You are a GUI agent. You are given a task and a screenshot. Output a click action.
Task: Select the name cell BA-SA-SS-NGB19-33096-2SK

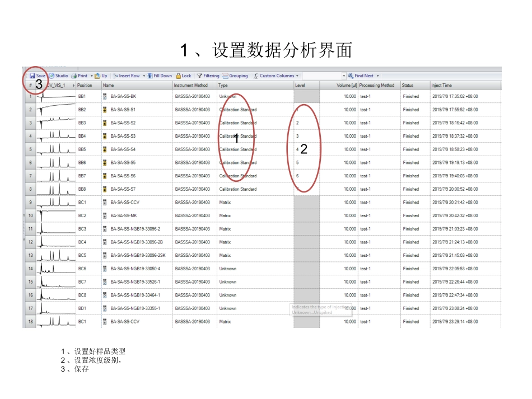tap(137, 255)
